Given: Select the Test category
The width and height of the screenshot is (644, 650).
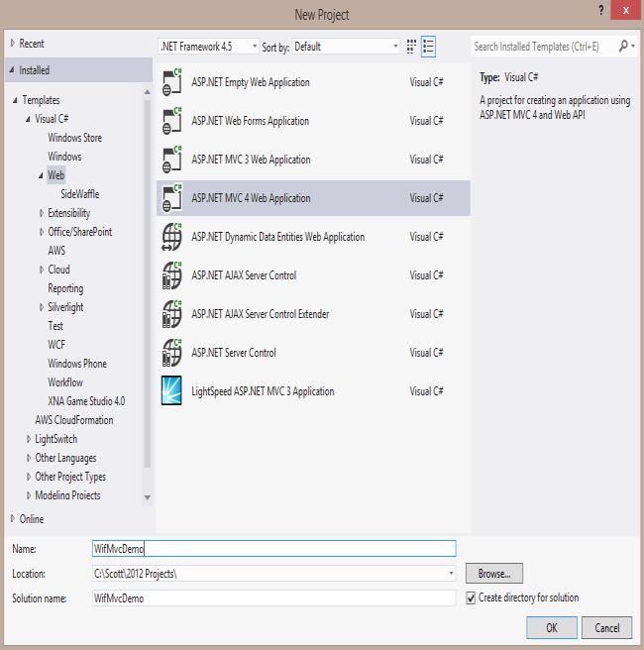Looking at the screenshot, I should (55, 326).
